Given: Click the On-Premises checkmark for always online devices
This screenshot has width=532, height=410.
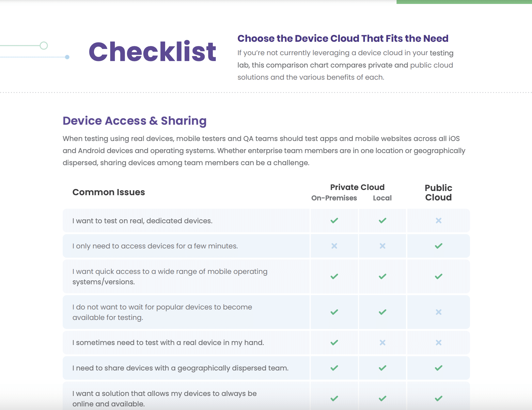Looking at the screenshot, I should click(334, 399).
